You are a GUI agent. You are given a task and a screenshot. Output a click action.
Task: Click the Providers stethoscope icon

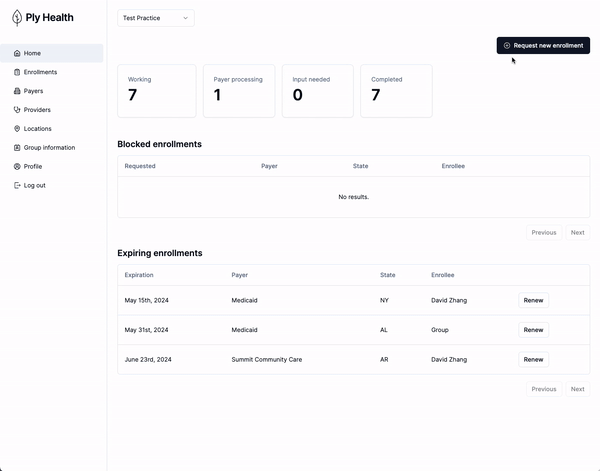coord(17,110)
